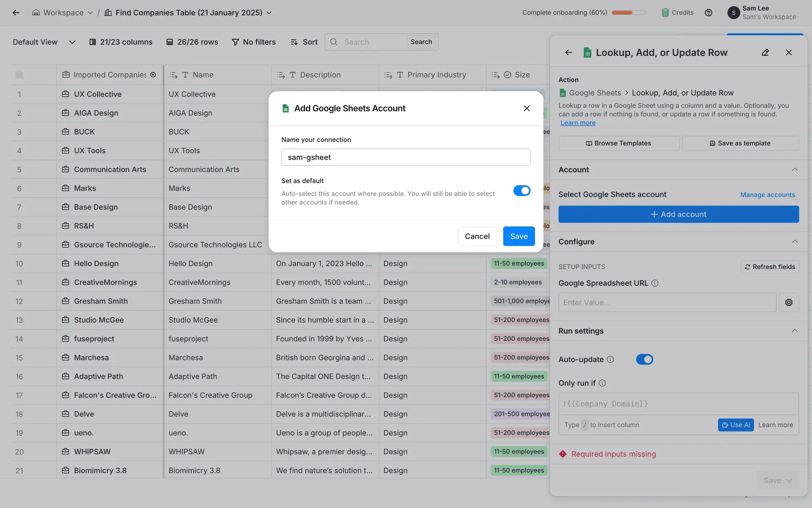
Task: Open the help question mark icon
Action: (x=708, y=13)
